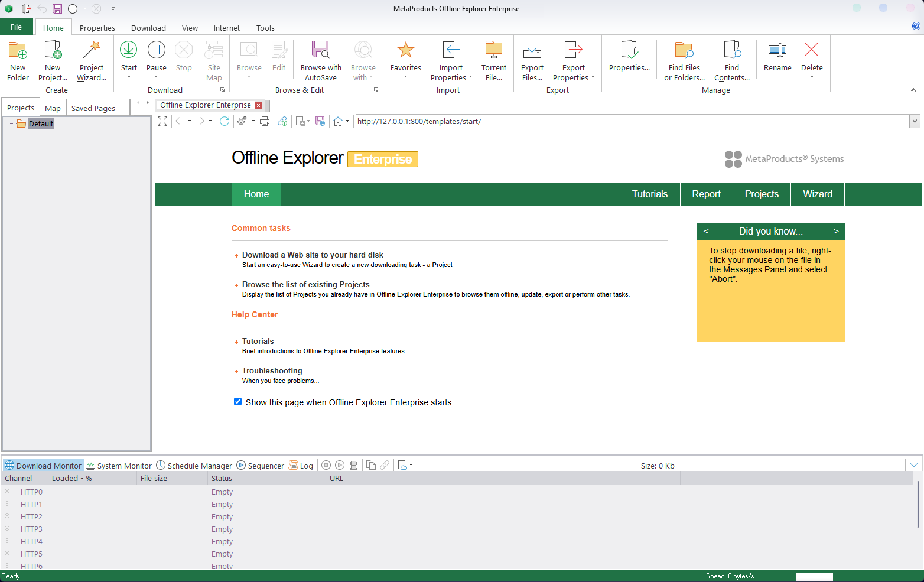This screenshot has width=924, height=582.
Task: Switch to the Map panel tab
Action: (53, 108)
